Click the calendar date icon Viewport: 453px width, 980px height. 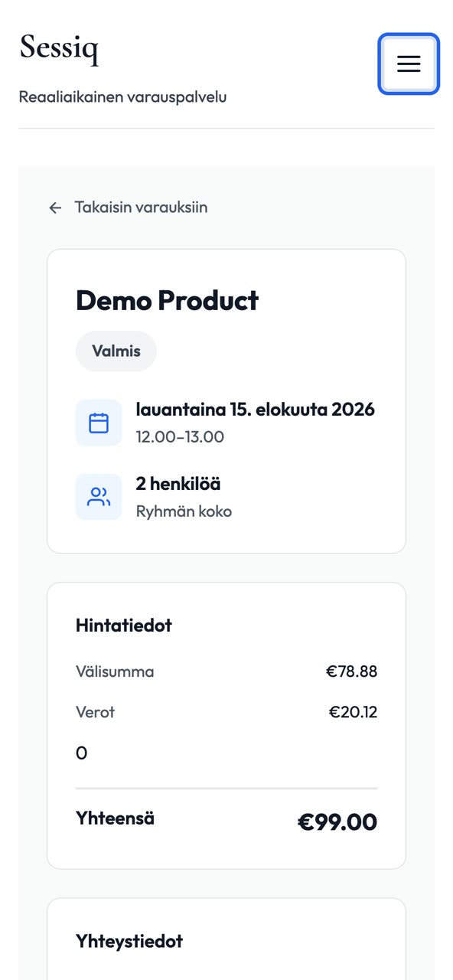pyautogui.click(x=99, y=423)
